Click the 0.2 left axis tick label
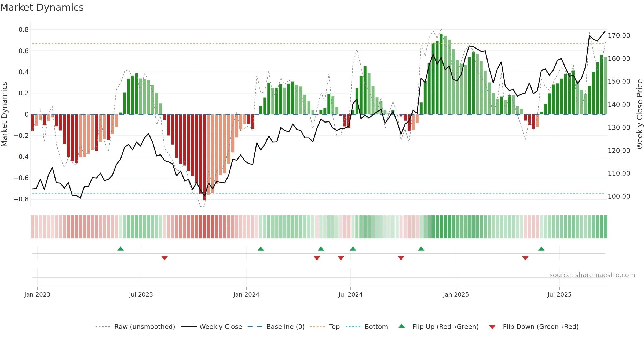Viewport: 644px width, 362px height. point(24,93)
